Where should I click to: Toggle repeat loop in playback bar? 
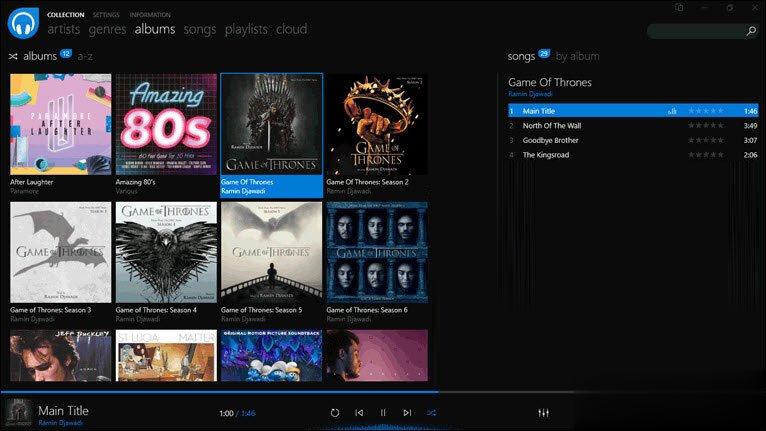335,413
